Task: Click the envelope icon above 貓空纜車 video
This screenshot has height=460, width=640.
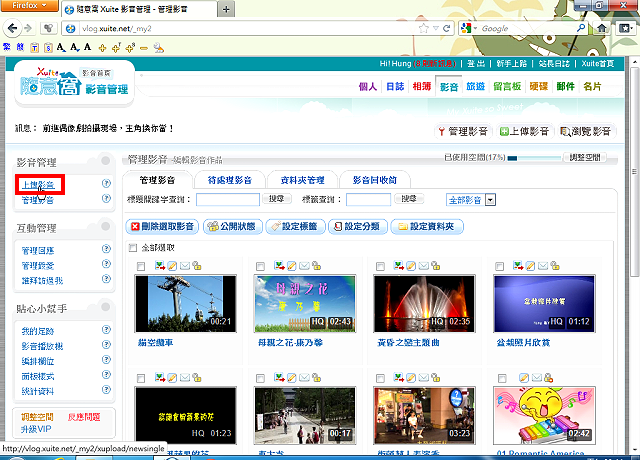Action: tap(185, 266)
